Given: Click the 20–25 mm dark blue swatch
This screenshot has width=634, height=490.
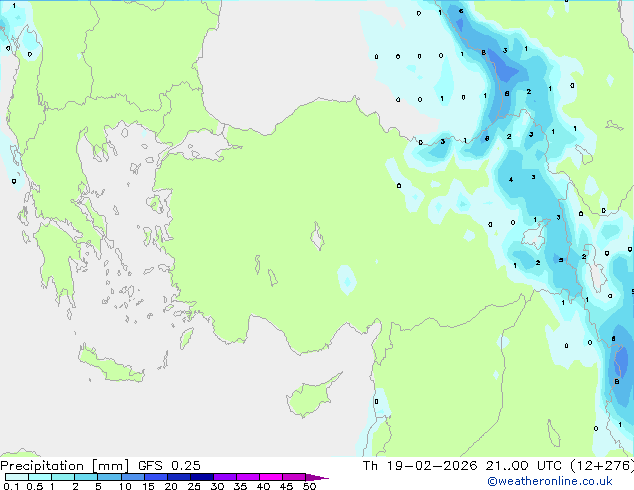Looking at the screenshot, I should tap(179, 477).
